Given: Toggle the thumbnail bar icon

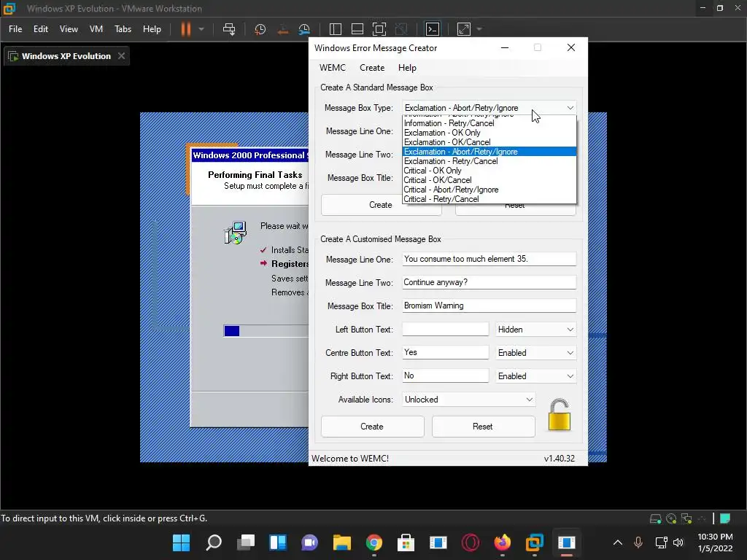Looking at the screenshot, I should tap(357, 29).
